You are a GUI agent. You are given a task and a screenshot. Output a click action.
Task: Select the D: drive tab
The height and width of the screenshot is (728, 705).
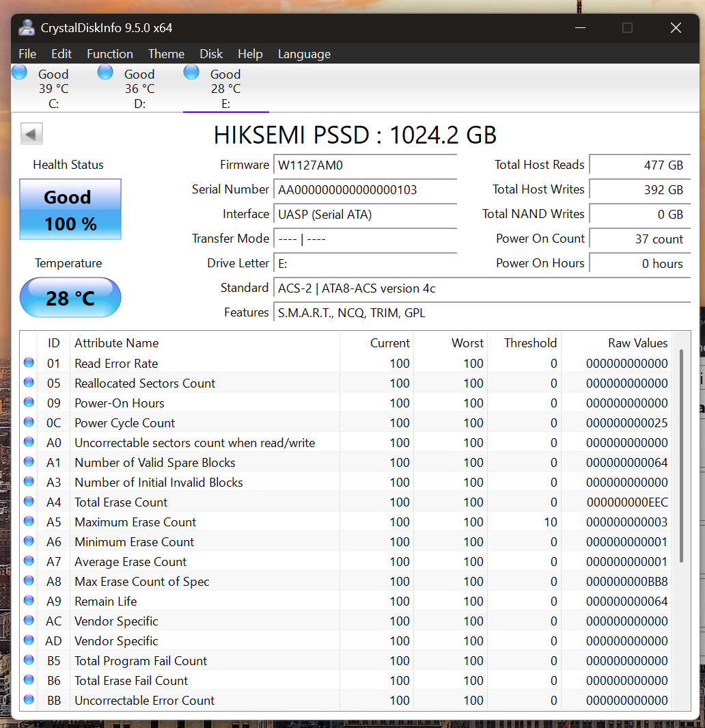click(139, 88)
